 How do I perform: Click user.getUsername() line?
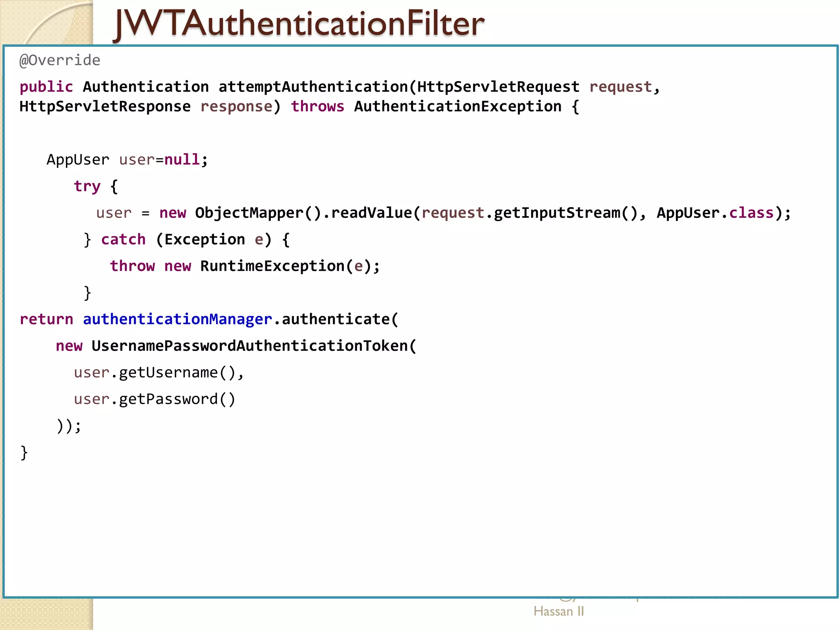point(159,372)
